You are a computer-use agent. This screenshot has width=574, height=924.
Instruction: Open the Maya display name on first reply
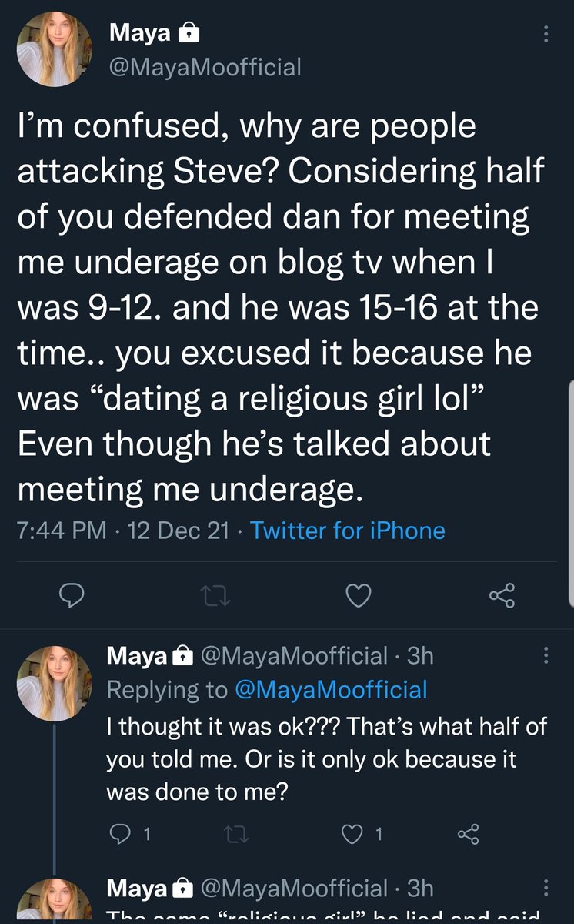[137, 655]
